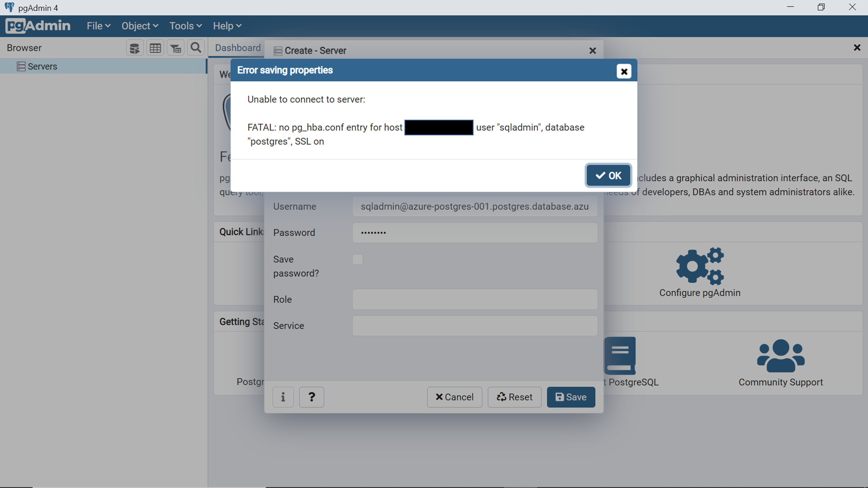The height and width of the screenshot is (488, 868).
Task: Click the Search Objects magnifier icon
Action: pos(196,48)
